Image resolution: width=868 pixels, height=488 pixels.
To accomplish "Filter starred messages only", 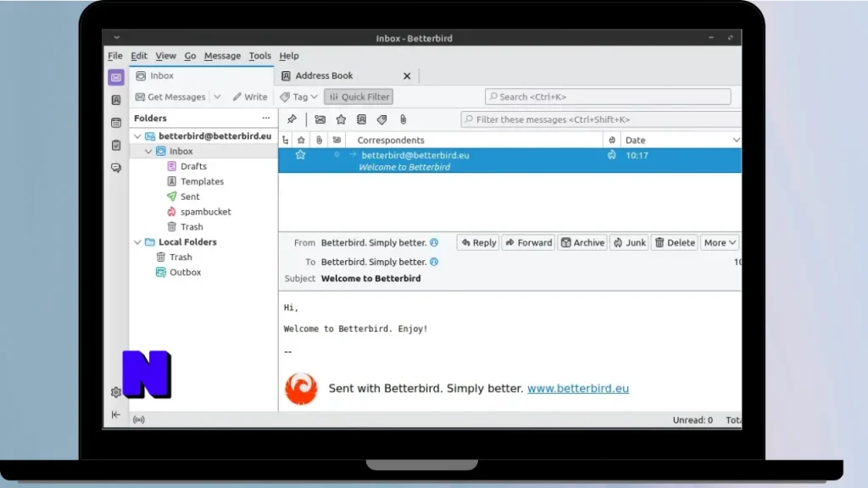I will [341, 119].
